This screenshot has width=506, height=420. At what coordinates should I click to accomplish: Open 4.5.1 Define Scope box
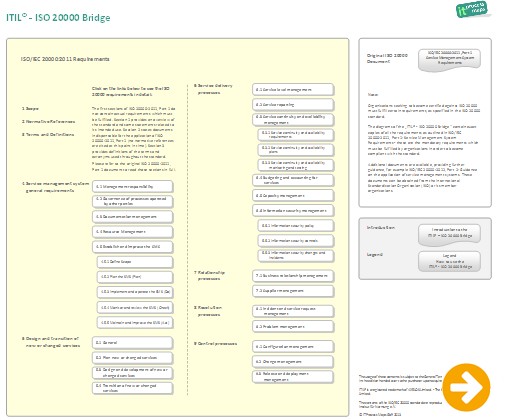tap(135, 262)
